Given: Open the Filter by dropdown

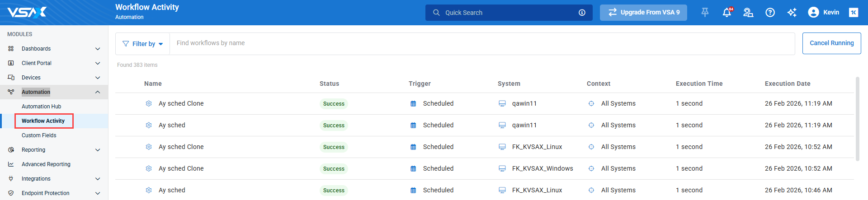Looking at the screenshot, I should pyautogui.click(x=143, y=44).
